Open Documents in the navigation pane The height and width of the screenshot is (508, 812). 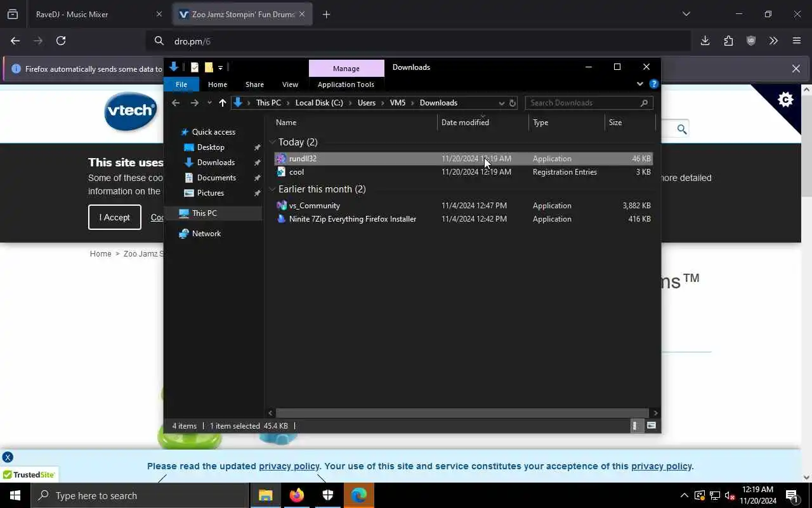(x=216, y=178)
